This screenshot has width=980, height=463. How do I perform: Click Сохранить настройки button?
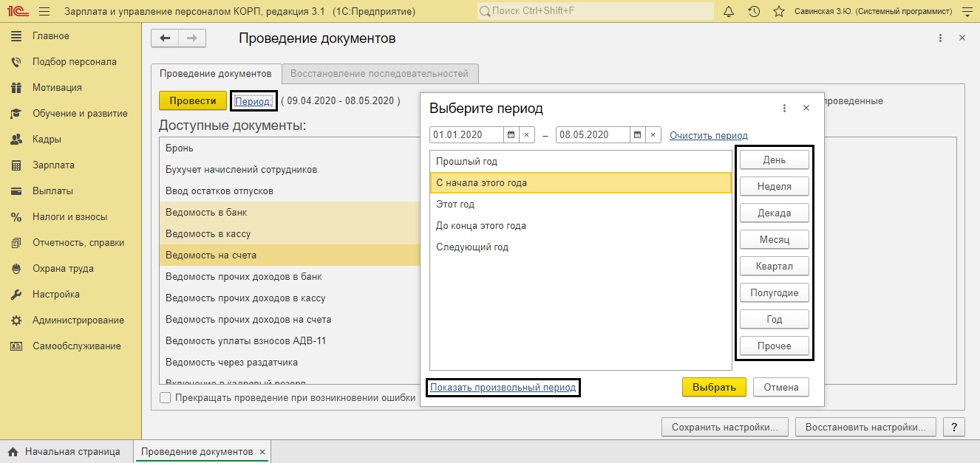coord(725,428)
